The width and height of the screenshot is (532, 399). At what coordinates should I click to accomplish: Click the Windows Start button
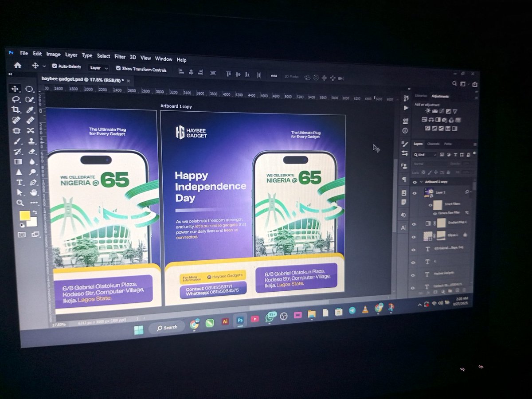point(139,329)
